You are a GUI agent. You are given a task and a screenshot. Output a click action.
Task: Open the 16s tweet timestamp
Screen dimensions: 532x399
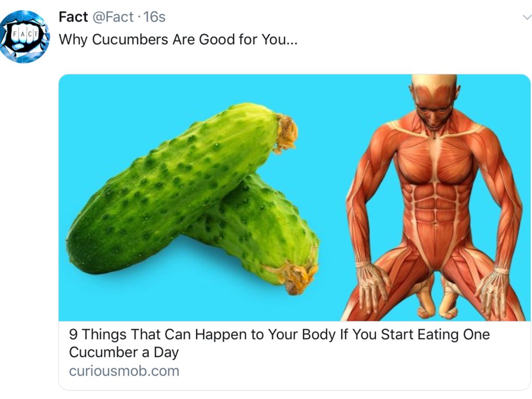154,17
